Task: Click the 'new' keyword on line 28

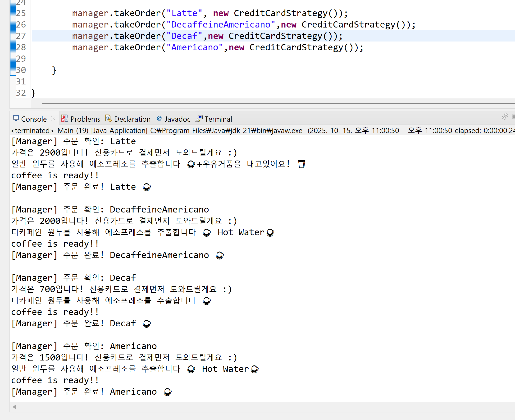Action: click(x=236, y=47)
